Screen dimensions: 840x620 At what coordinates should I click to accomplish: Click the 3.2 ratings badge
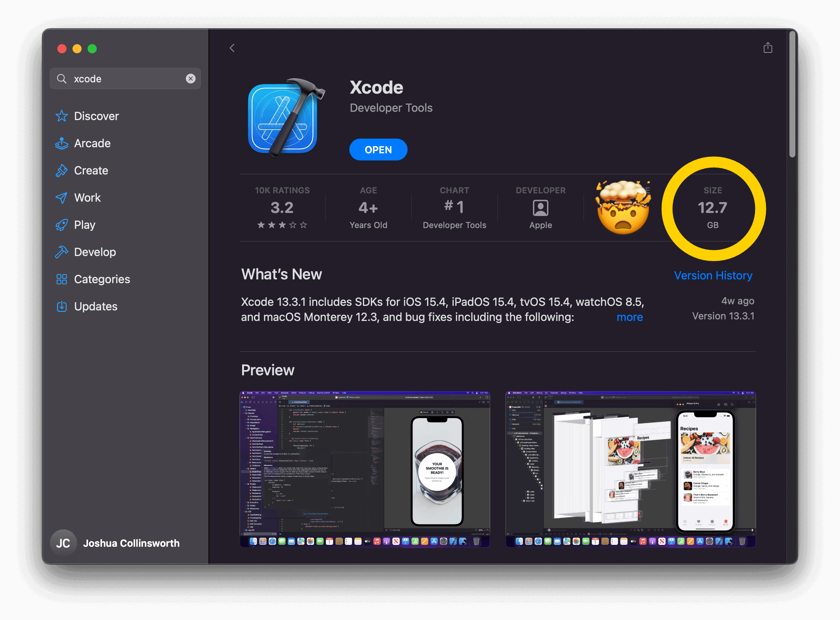click(282, 208)
